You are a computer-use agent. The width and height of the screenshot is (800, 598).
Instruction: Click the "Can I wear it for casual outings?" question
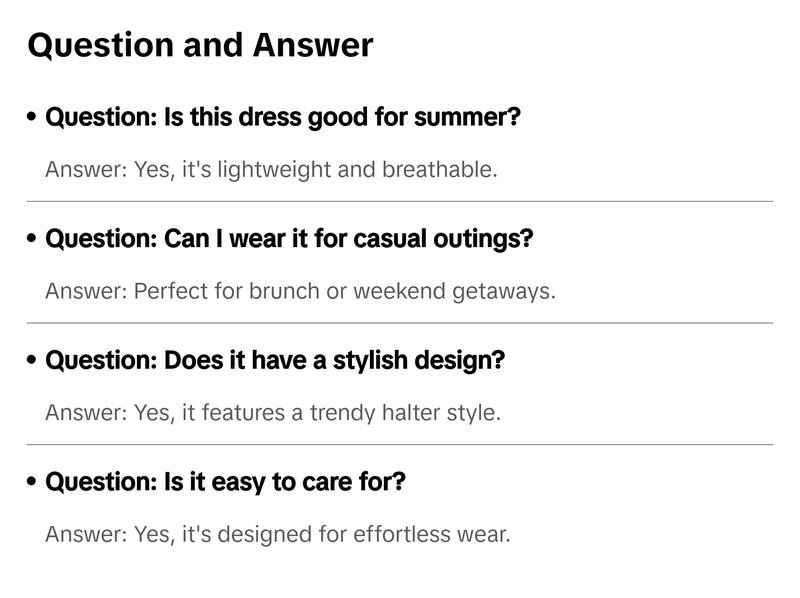289,239
